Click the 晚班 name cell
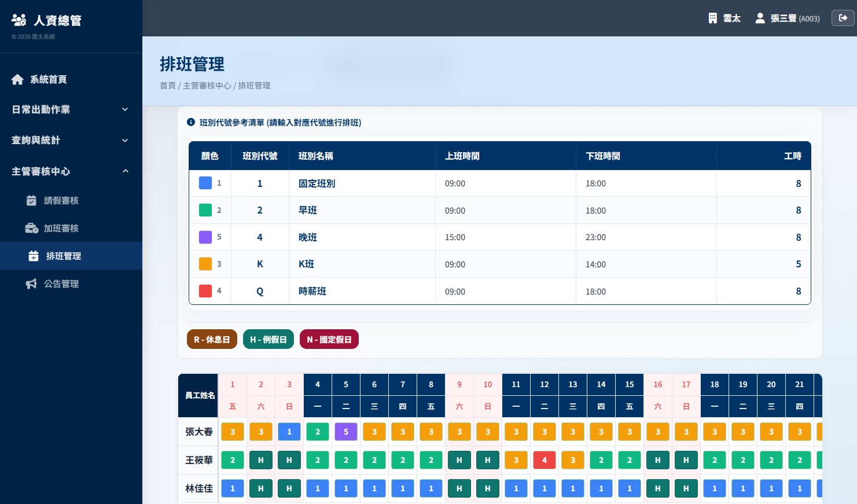The image size is (857, 504). (x=362, y=237)
